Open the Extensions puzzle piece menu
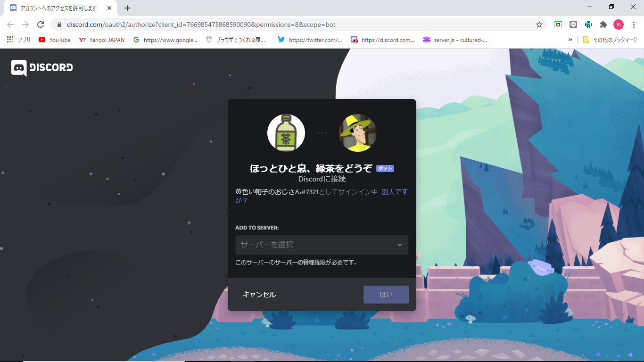The image size is (644, 362). coord(603,25)
